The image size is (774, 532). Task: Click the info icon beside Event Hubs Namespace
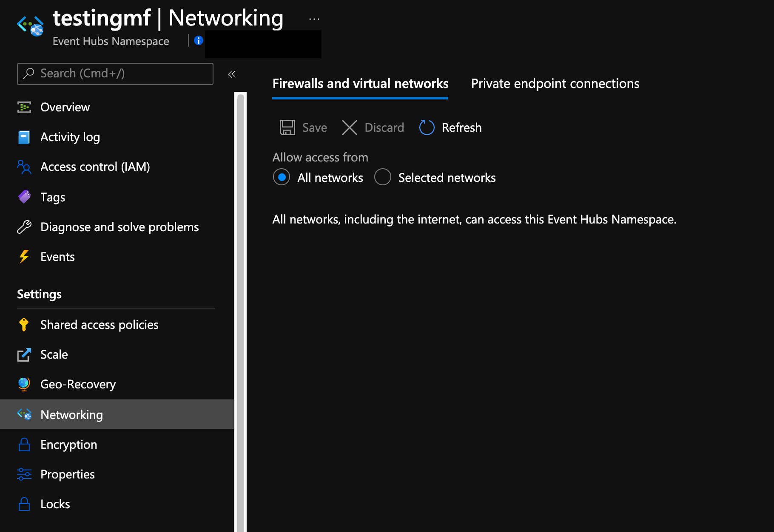198,41
